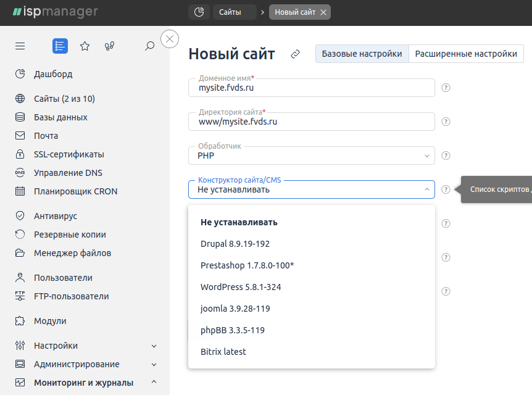Viewport: 532px width, 395px height.
Task: Show help icon beside Prestashop row
Action: (x=446, y=257)
